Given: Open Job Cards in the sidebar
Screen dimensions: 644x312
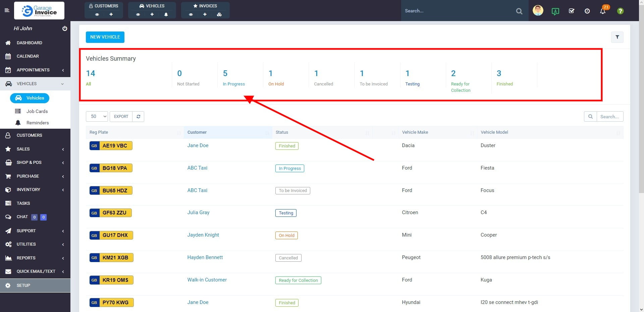Looking at the screenshot, I should [x=37, y=111].
